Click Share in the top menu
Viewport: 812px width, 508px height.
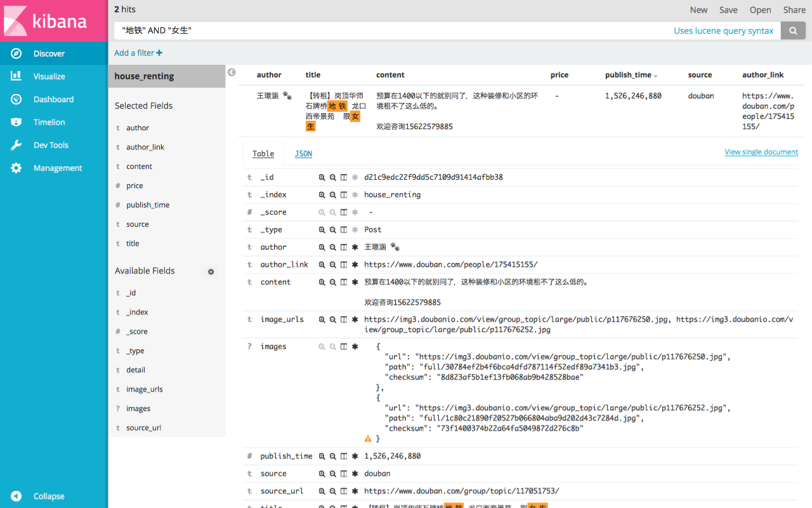pos(794,10)
